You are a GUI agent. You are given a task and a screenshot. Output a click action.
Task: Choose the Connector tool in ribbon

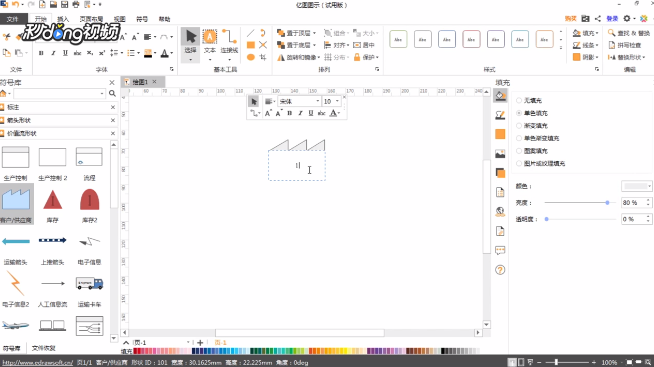click(x=229, y=41)
